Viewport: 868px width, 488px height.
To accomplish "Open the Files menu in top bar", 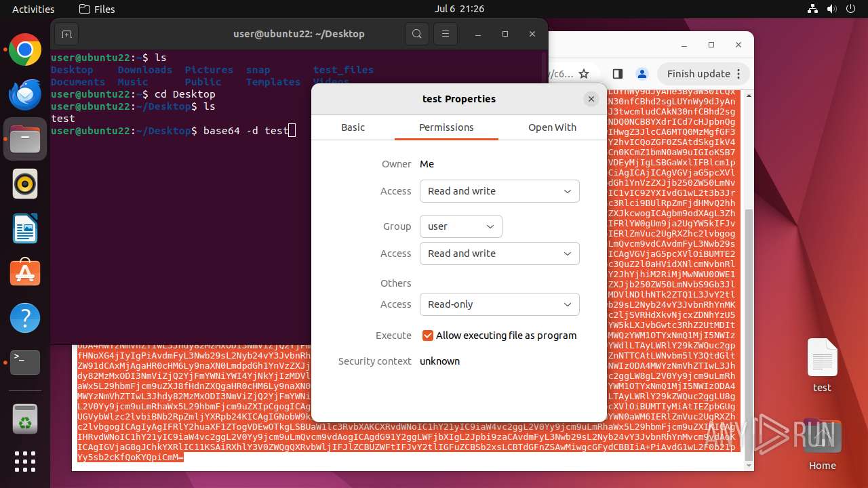I will click(x=97, y=9).
